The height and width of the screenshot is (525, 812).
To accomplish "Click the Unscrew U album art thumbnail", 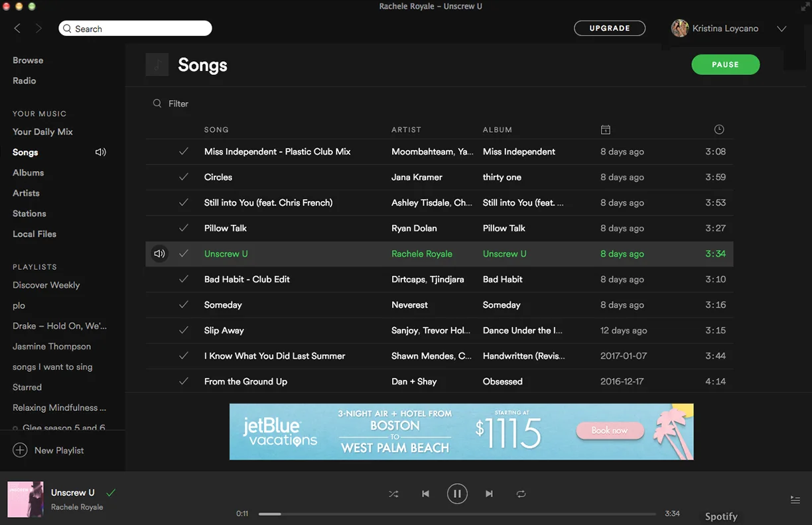I will 25,499.
